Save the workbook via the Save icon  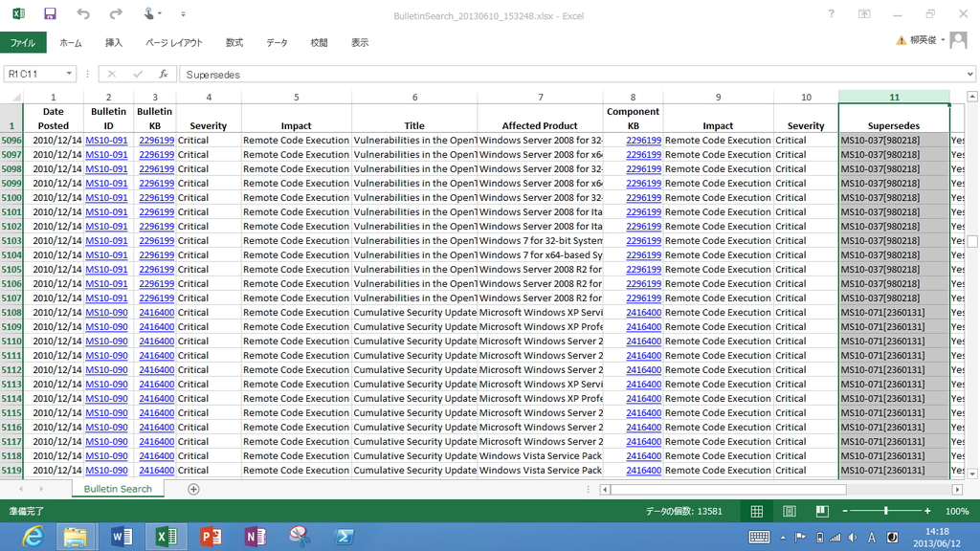(49, 13)
